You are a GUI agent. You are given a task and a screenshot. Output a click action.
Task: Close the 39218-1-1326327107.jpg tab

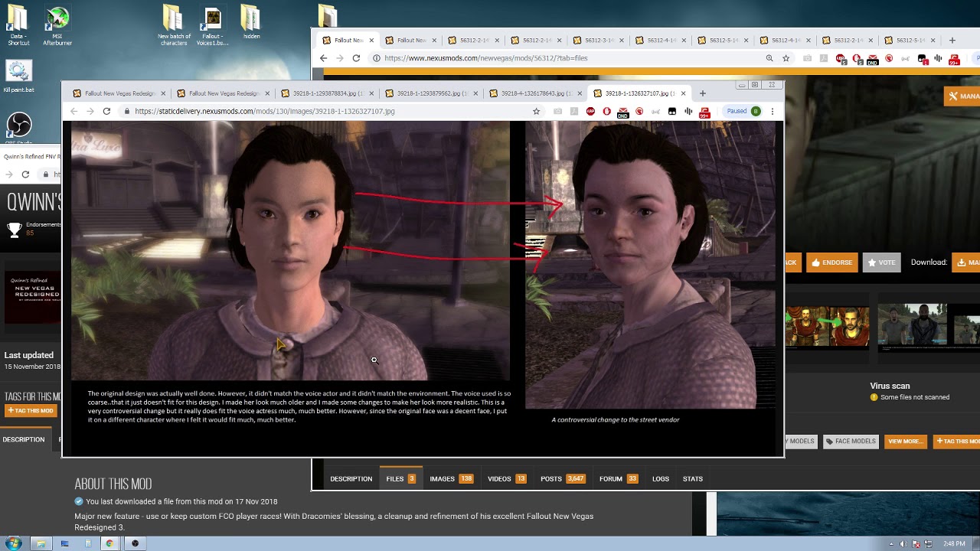[x=683, y=93]
